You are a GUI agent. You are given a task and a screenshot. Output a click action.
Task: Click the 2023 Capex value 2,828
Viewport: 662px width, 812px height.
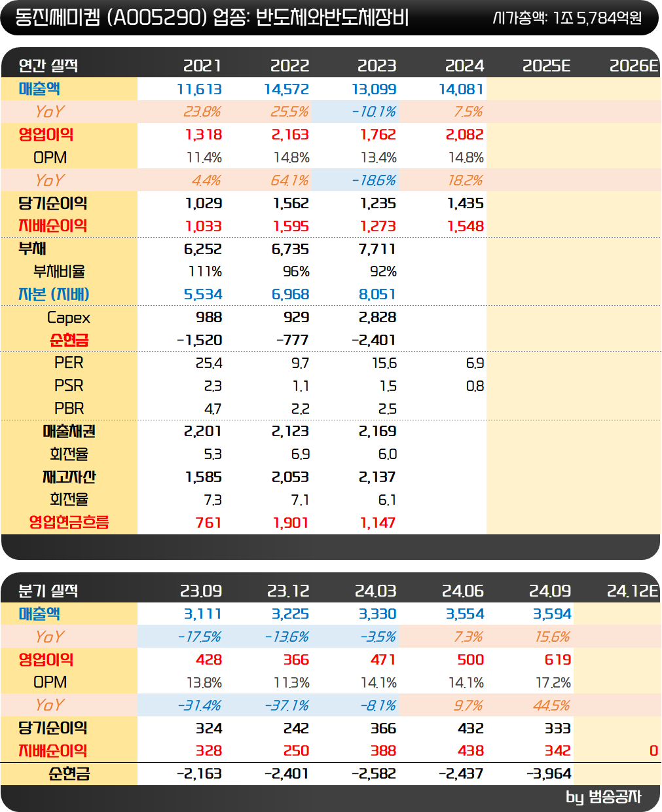pos(378,317)
